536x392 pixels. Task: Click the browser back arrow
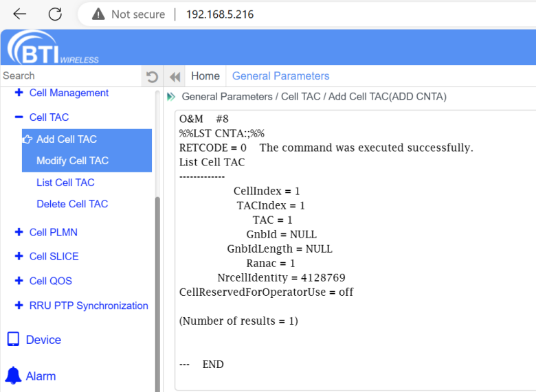[19, 14]
